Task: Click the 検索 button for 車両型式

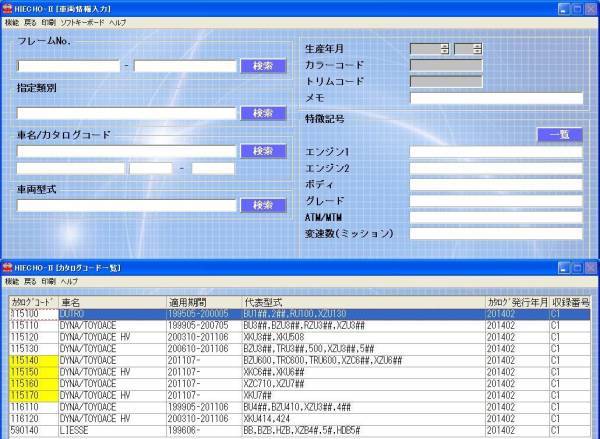Action: (x=263, y=206)
